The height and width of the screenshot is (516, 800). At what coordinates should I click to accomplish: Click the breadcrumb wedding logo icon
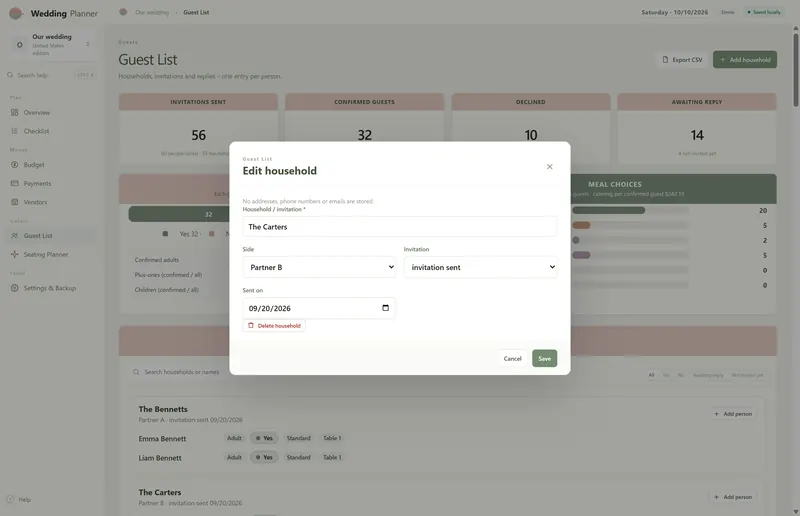[123, 12]
